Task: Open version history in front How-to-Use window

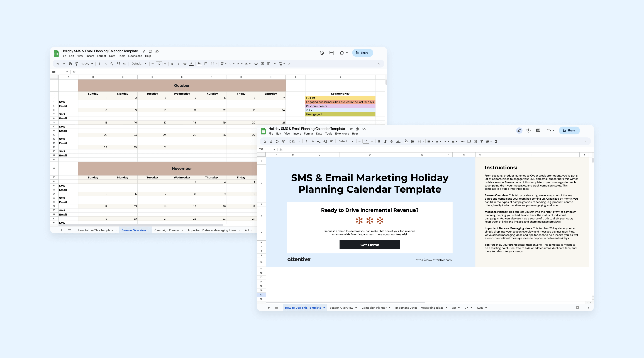Action: 528,131
